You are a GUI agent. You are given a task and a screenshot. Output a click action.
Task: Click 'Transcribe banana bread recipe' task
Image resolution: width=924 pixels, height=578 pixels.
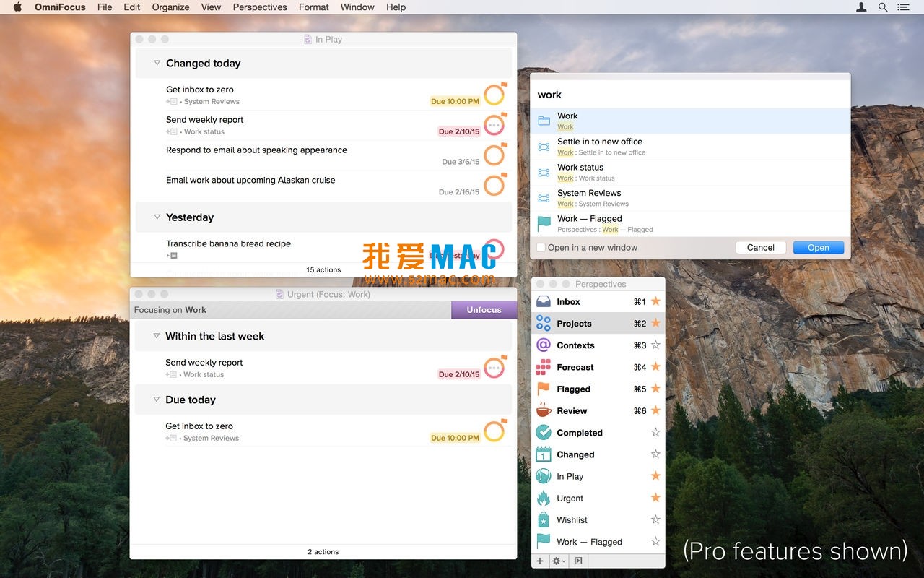click(228, 243)
